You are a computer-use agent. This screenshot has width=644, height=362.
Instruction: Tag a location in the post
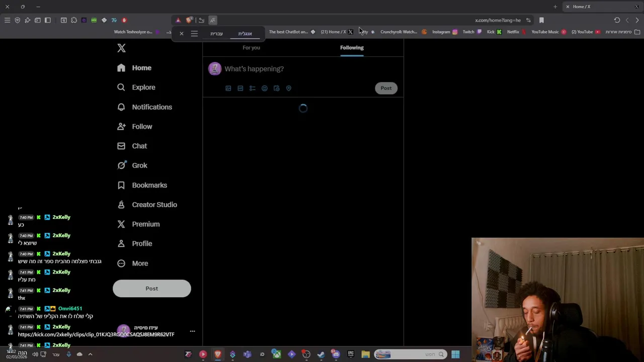point(289,88)
